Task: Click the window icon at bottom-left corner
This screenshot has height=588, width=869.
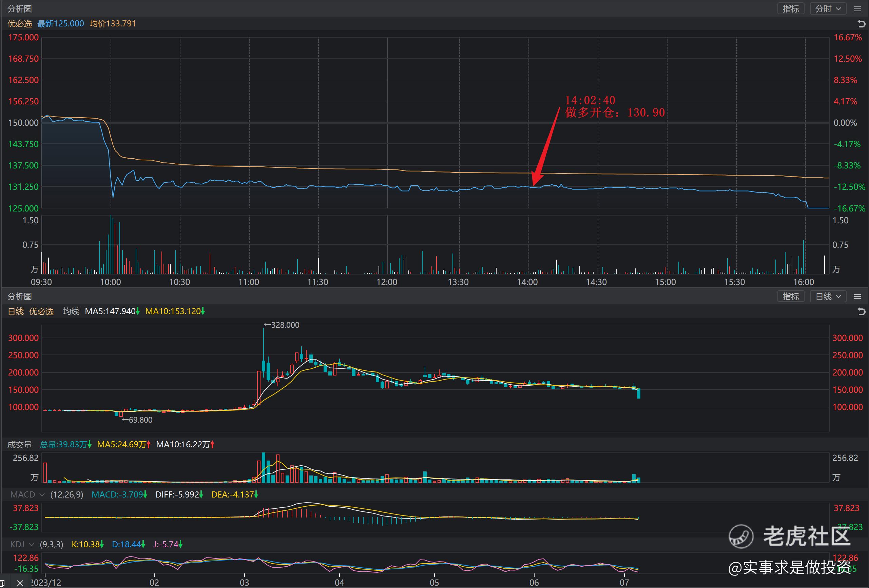Action: click(x=2, y=584)
